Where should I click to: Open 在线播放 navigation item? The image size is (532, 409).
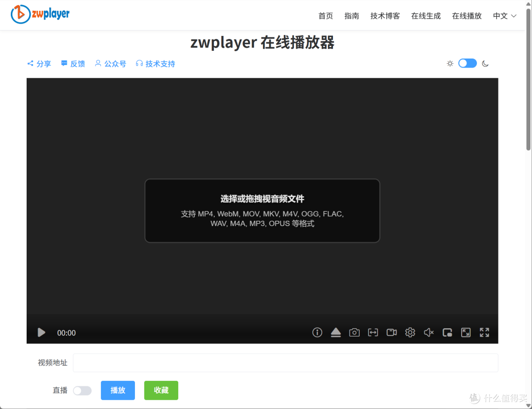coord(467,16)
